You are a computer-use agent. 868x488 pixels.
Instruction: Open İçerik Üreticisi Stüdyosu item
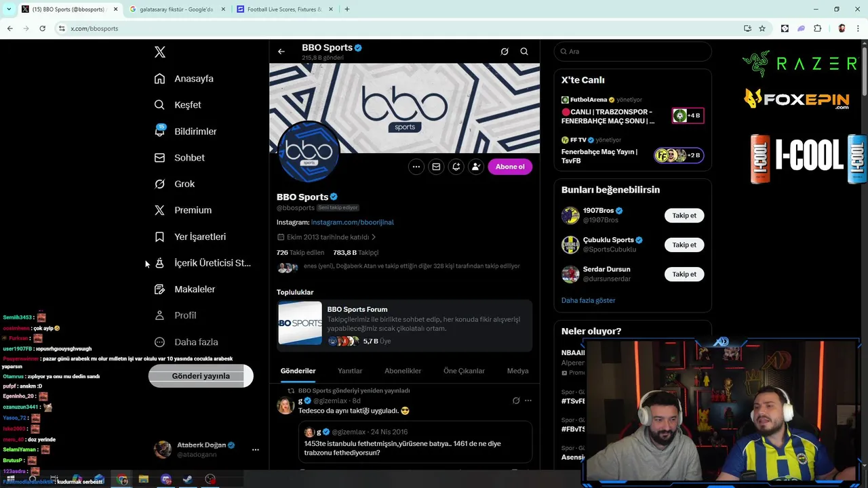(202, 263)
